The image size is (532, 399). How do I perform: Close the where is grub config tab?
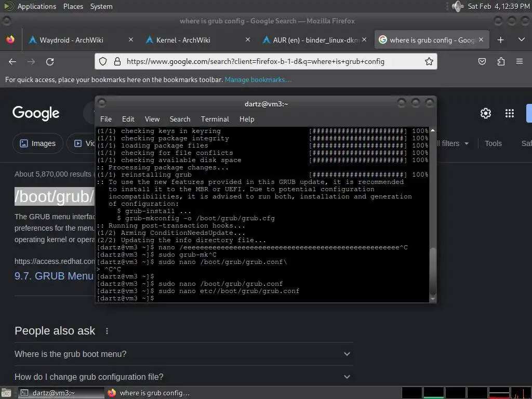(481, 39)
